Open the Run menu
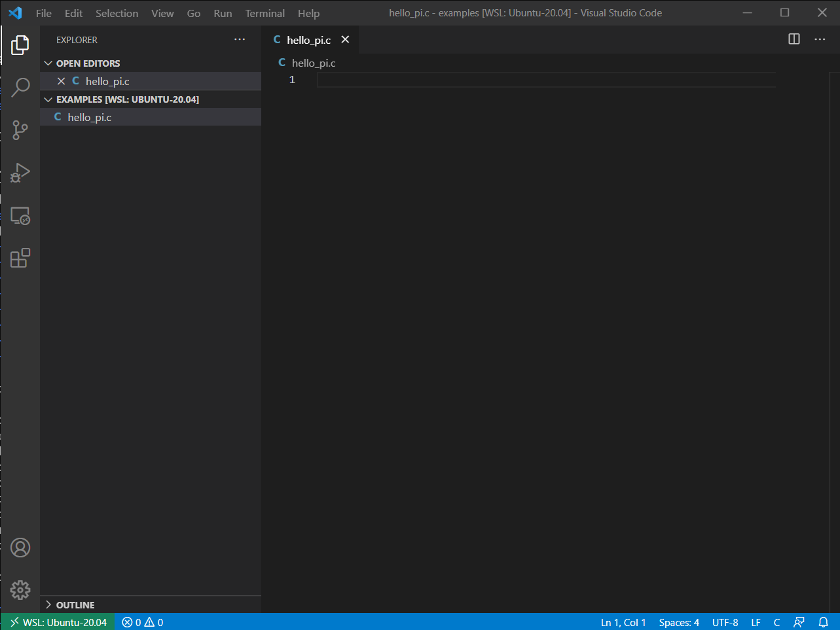Viewport: 840px width, 630px height. (223, 13)
